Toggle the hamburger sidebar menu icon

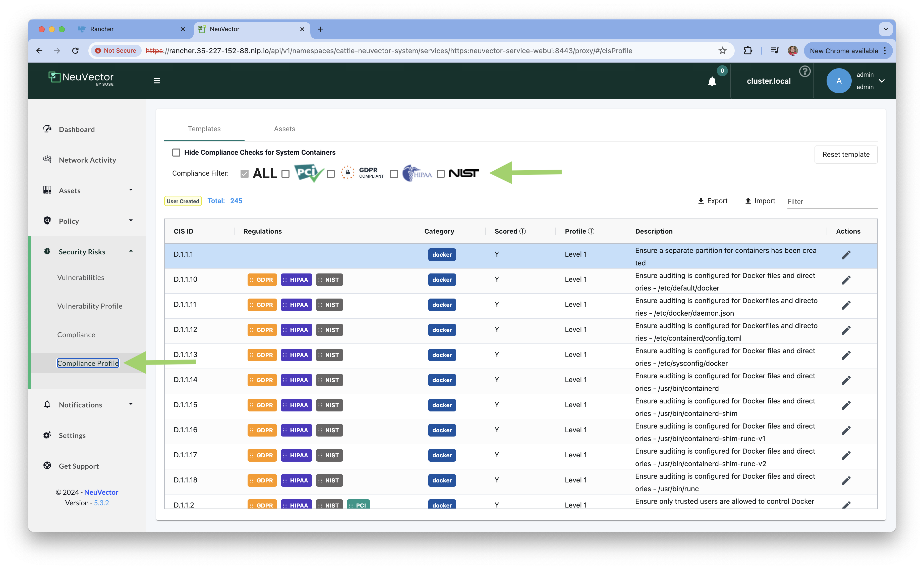[x=157, y=81]
